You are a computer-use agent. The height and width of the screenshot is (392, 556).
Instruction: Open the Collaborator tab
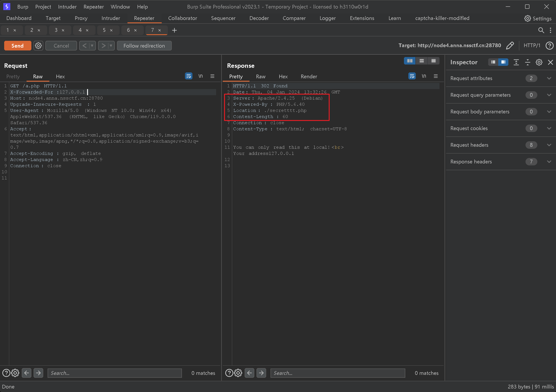click(x=182, y=18)
